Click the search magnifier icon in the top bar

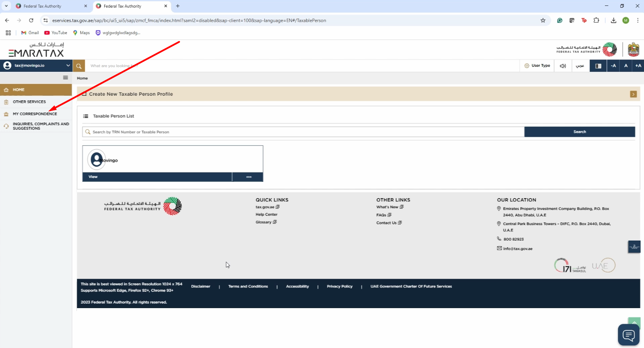click(79, 66)
